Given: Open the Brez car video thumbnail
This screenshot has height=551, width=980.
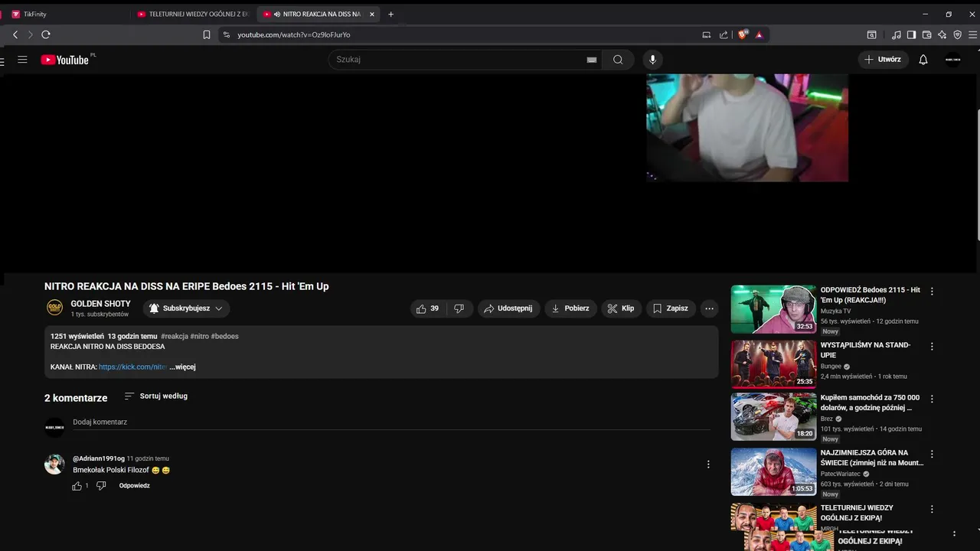Looking at the screenshot, I should [x=774, y=417].
